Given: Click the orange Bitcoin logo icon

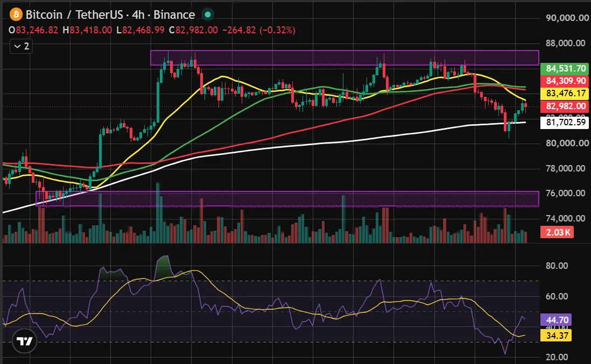Looking at the screenshot, I should click(16, 15).
